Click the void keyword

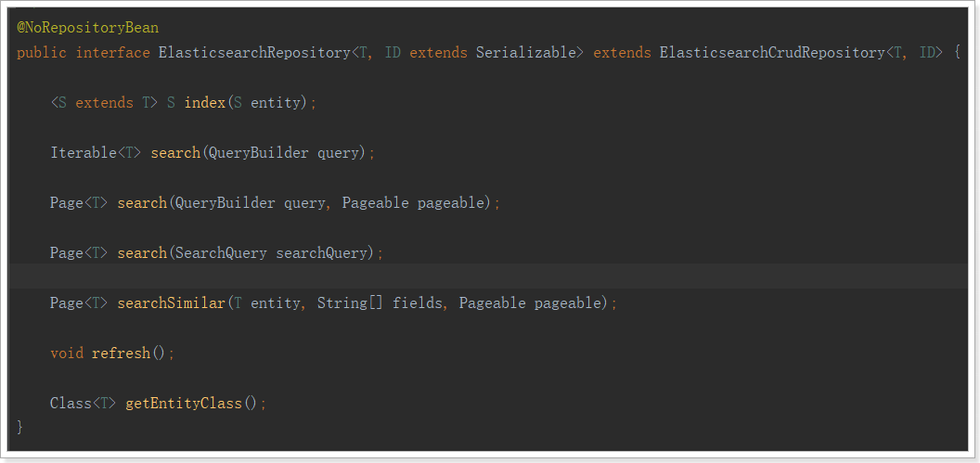(x=67, y=353)
